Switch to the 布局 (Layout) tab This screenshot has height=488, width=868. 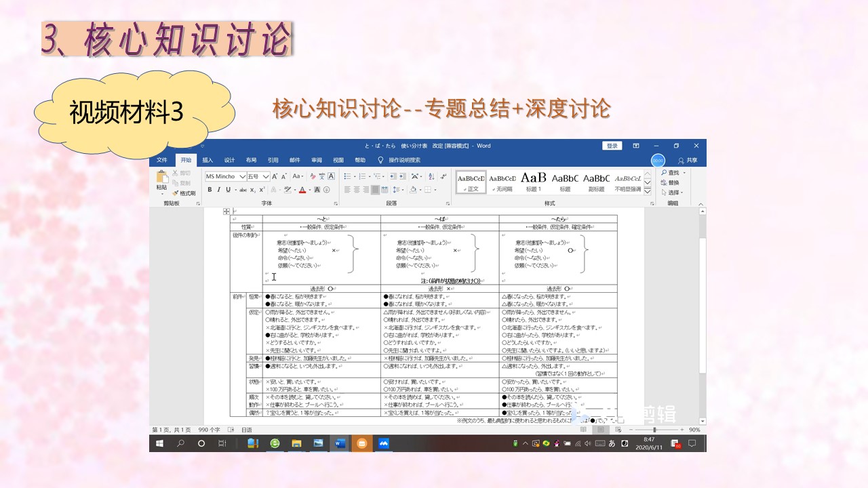click(x=251, y=160)
